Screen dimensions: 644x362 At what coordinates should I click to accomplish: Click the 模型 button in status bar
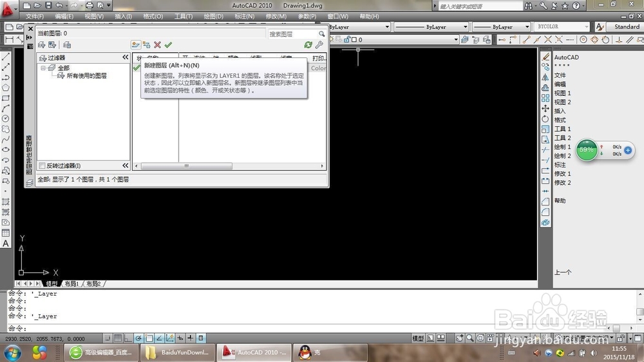418,339
